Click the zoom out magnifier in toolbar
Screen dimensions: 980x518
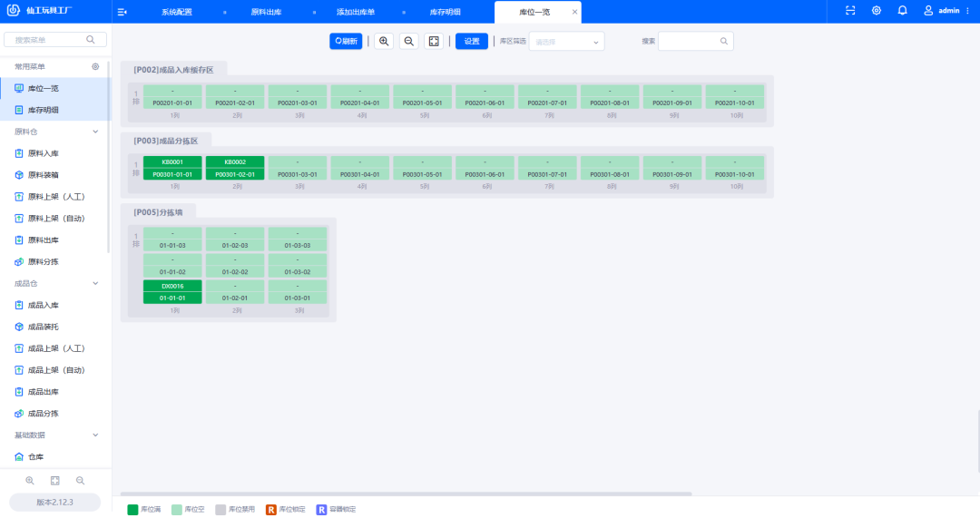408,41
